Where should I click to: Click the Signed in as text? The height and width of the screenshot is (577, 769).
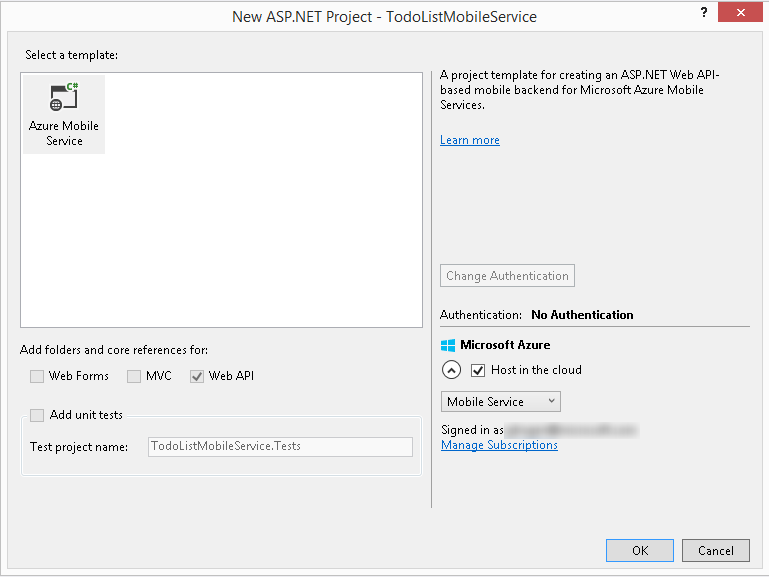click(x=472, y=430)
